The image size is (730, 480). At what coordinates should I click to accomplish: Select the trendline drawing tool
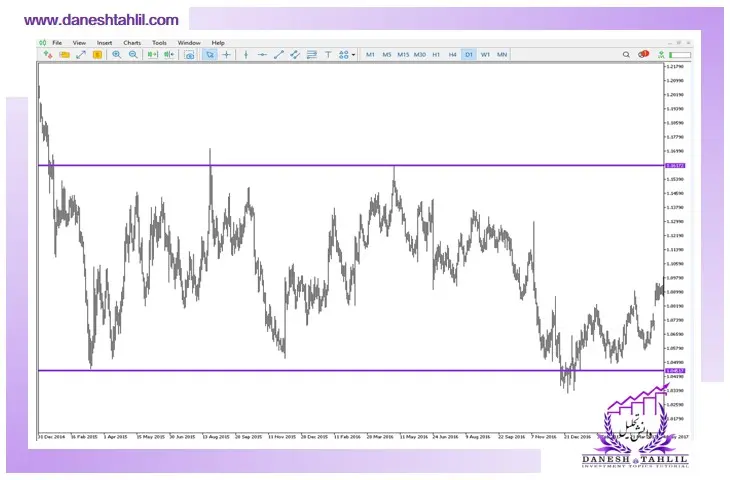pyautogui.click(x=279, y=54)
